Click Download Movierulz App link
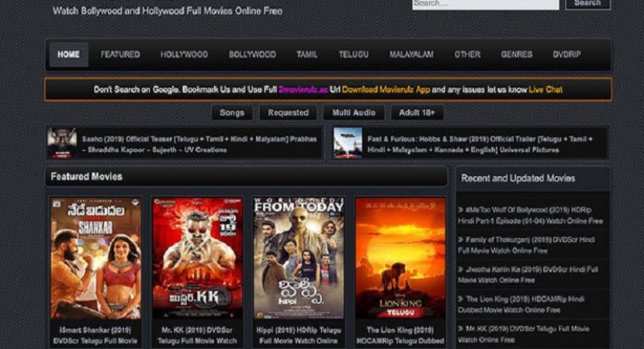Image resolution: width=644 pixels, height=349 pixels. click(x=386, y=89)
